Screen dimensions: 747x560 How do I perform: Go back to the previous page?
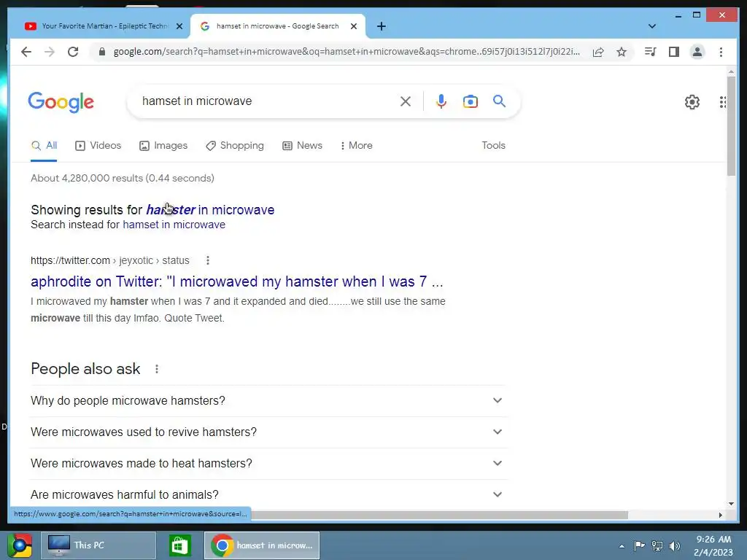(x=26, y=52)
